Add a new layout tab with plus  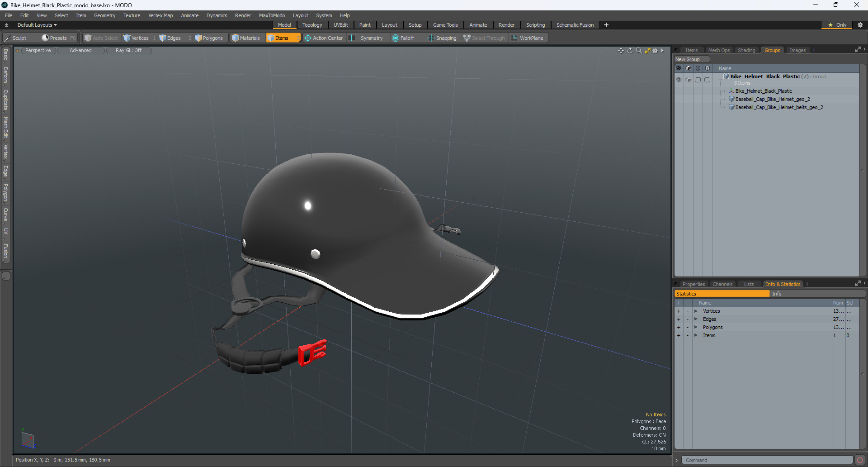(606, 25)
